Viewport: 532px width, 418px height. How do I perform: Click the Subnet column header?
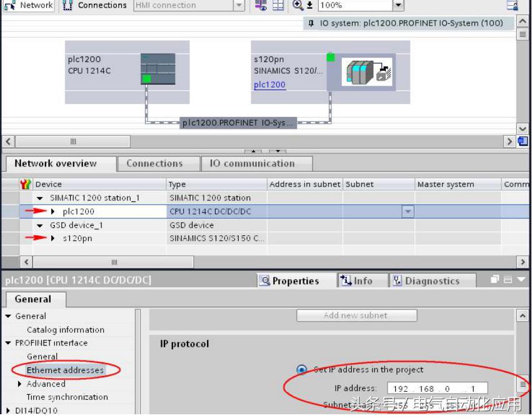coord(379,185)
